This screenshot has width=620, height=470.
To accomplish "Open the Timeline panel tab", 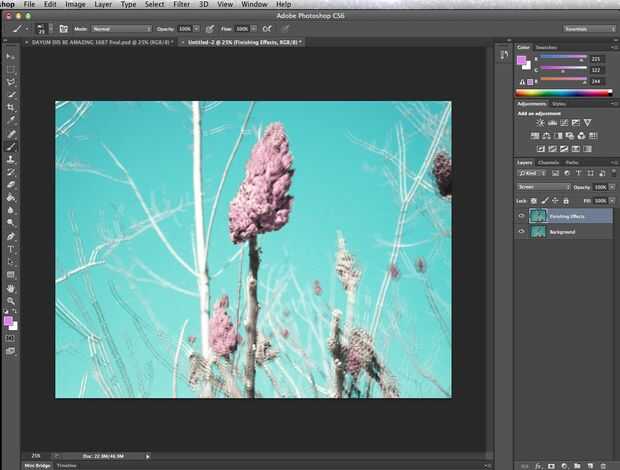I will 66,466.
